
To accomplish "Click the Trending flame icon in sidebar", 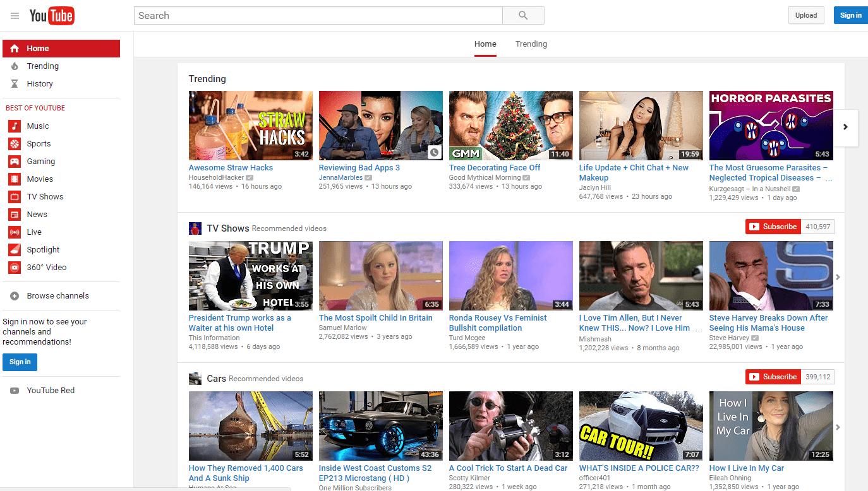I will click(15, 66).
